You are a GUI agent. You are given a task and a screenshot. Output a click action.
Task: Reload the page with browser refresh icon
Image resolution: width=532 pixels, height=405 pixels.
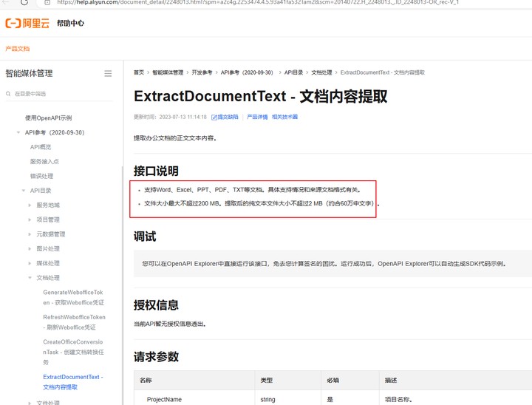pos(24,2)
